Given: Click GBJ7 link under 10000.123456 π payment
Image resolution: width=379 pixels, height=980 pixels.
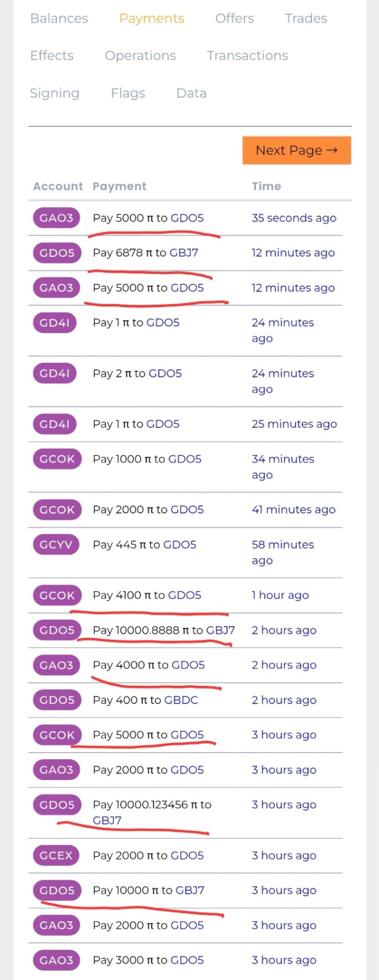Looking at the screenshot, I should (107, 820).
